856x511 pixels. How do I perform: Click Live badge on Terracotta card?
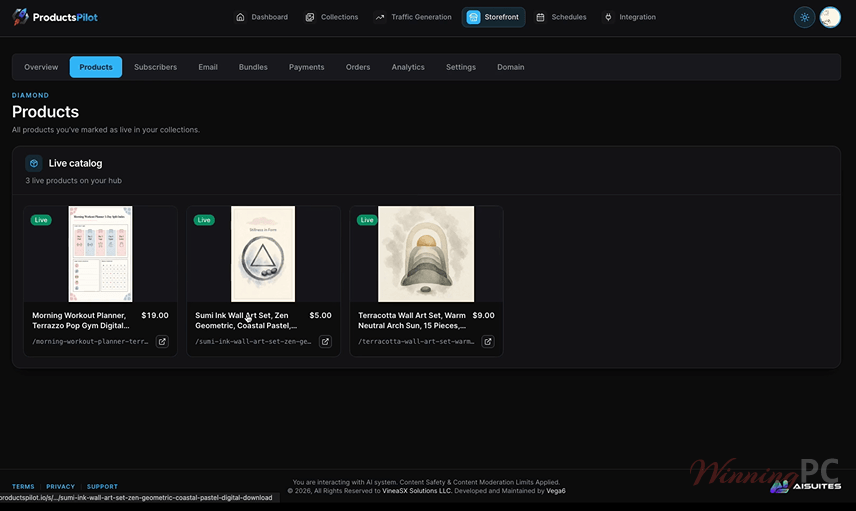pyautogui.click(x=367, y=220)
